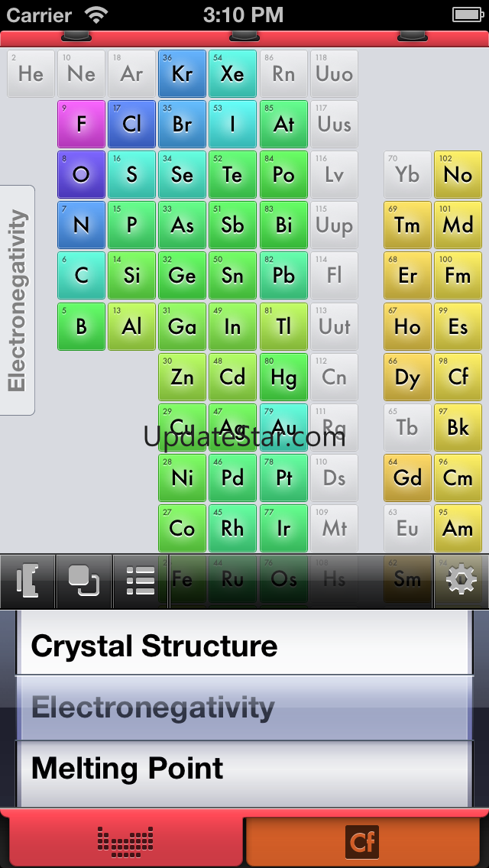Tap the overlapping squares toolbar icon
Screen dimensions: 489x868
click(84, 581)
